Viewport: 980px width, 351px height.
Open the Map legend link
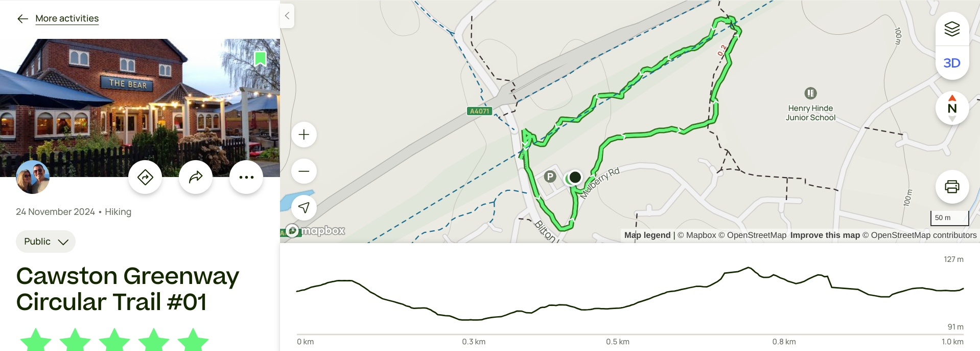tap(647, 235)
